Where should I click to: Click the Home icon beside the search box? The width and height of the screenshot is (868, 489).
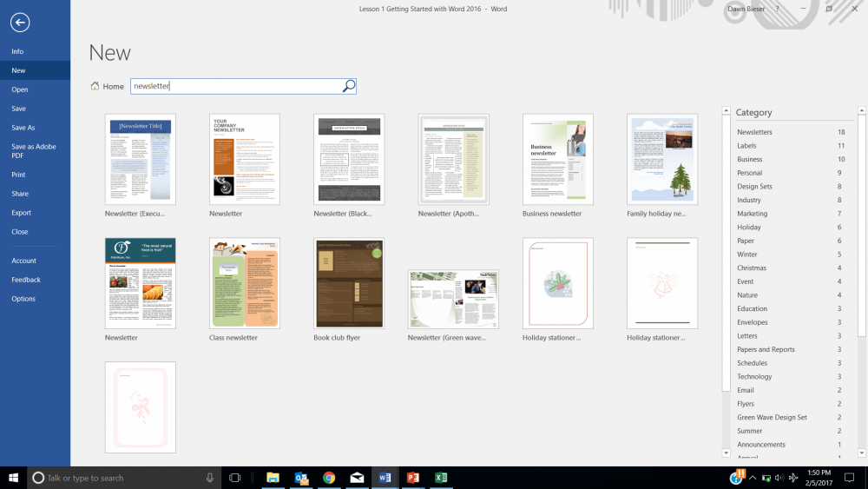pos(95,86)
